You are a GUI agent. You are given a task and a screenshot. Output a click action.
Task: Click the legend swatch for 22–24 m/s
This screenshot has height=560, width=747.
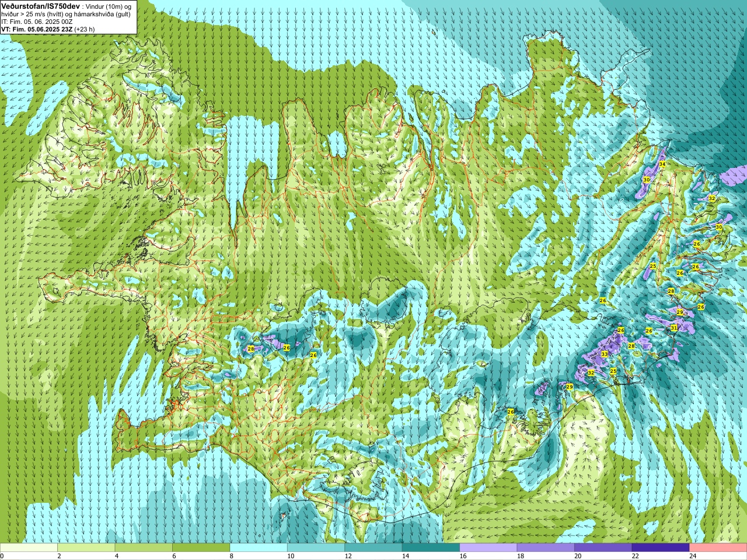coord(661,548)
